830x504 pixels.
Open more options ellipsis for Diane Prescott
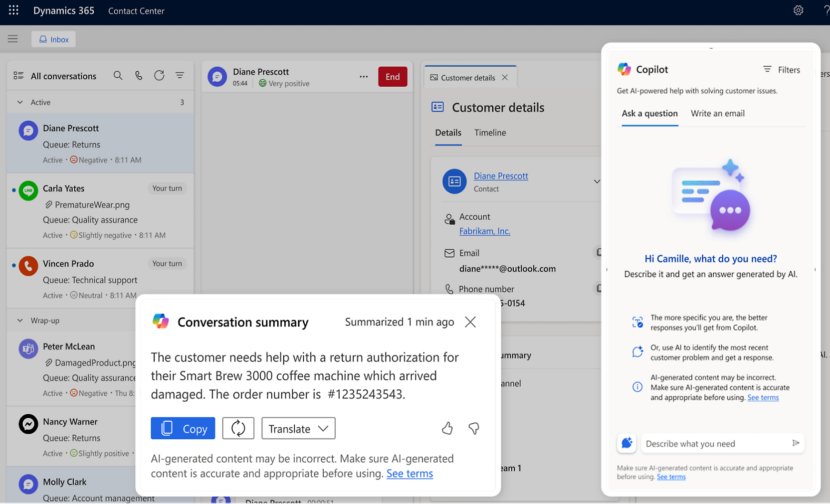364,77
